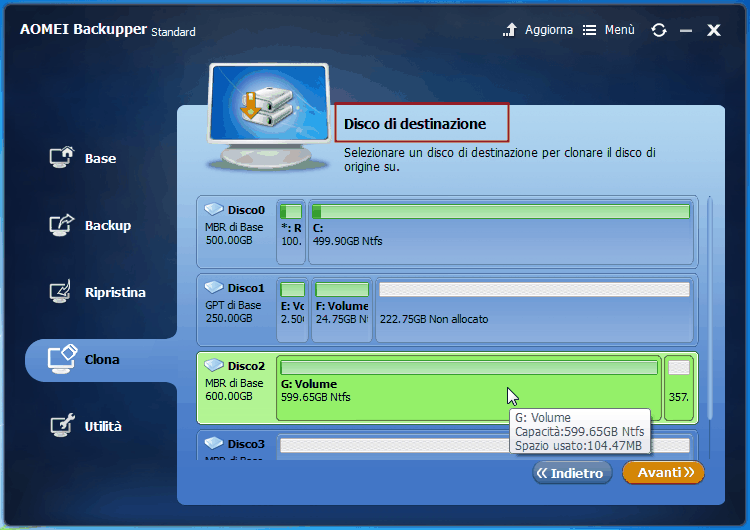
Task: Click the Aggiorna upgrade arrow icon
Action: 510,30
